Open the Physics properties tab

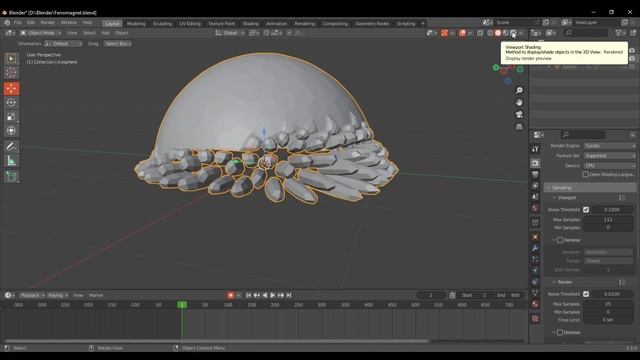536,270
